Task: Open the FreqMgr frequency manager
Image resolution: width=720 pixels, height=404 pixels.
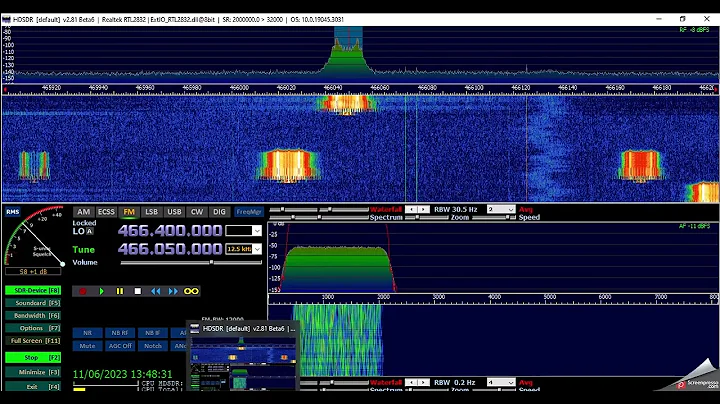Action: coord(248,212)
